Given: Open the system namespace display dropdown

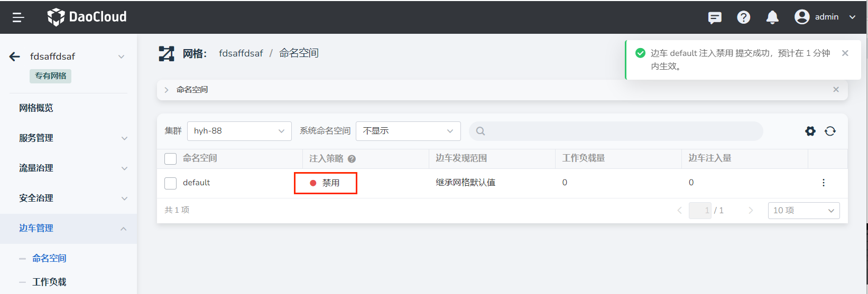Looking at the screenshot, I should pos(408,131).
